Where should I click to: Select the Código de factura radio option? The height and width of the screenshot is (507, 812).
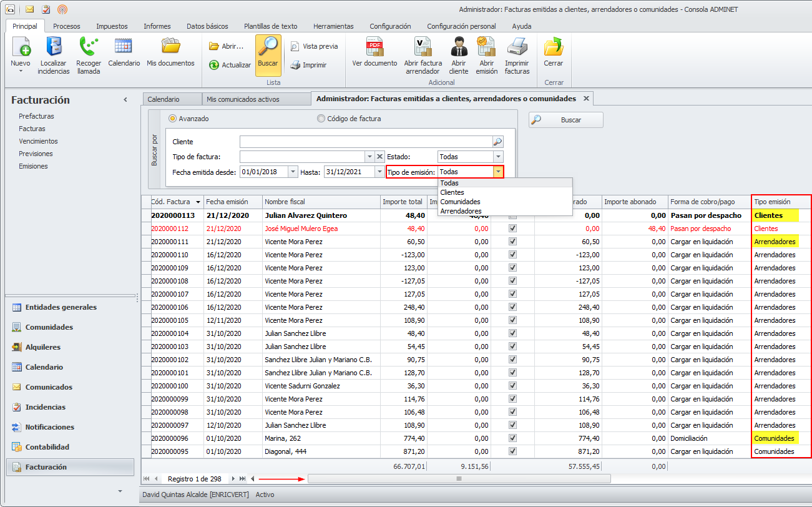point(321,119)
